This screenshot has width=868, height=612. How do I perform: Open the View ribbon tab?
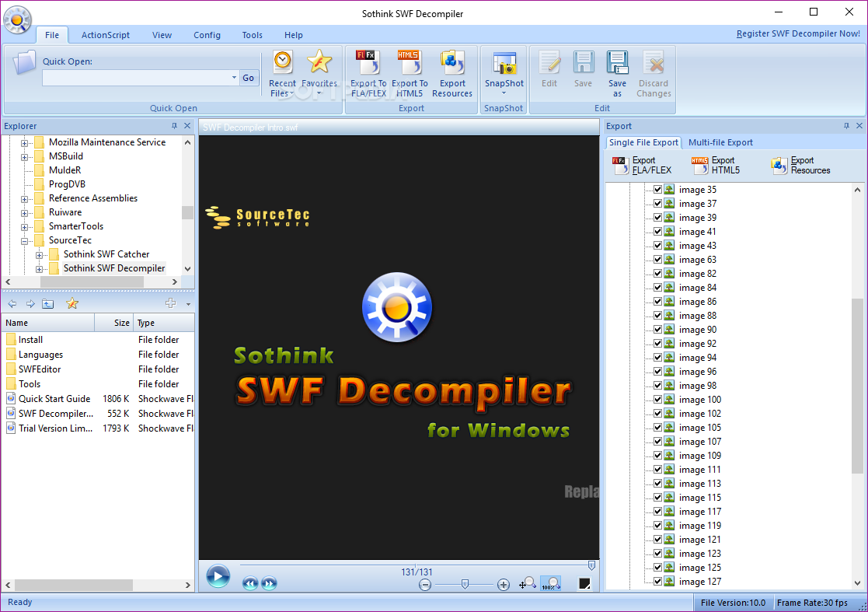coord(162,35)
